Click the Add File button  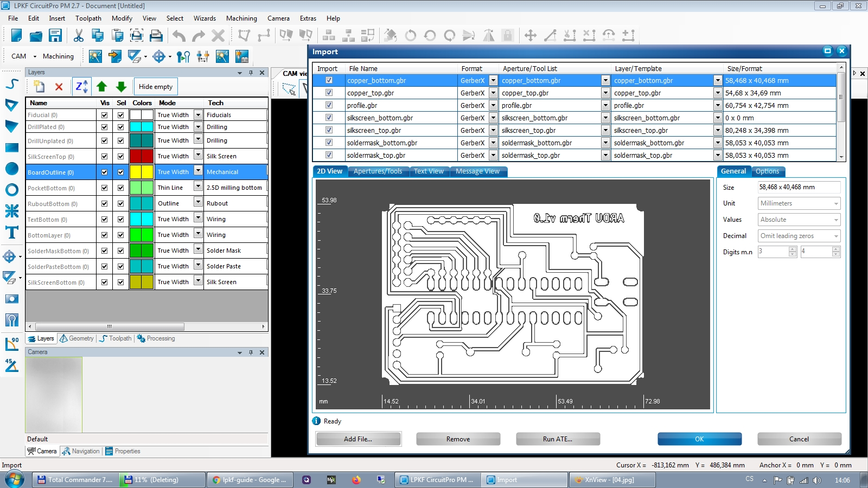[358, 439]
